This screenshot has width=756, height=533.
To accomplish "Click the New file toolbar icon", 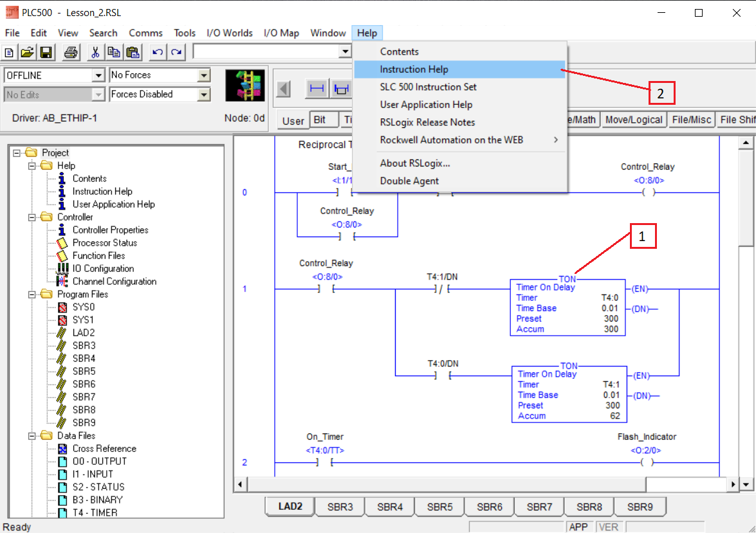I will [x=9, y=52].
